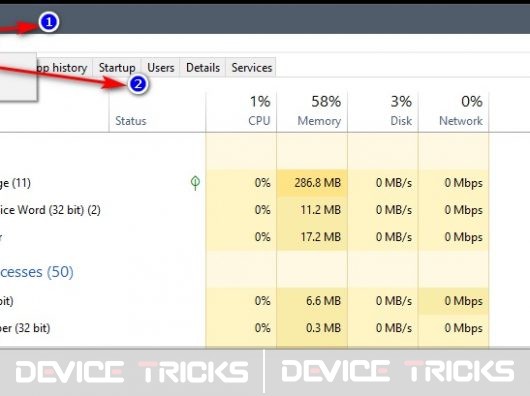Select the process row ending in ber (32 bit)
The width and height of the screenshot is (530, 396).
tap(244, 328)
